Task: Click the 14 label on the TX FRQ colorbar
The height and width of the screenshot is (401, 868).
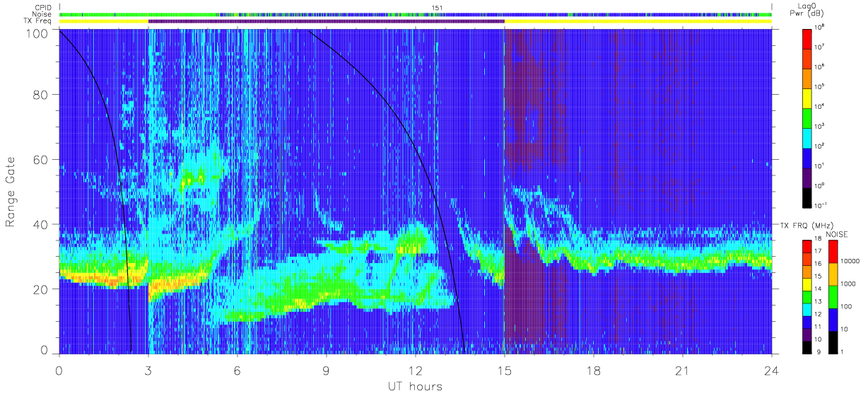Action: 817,289
